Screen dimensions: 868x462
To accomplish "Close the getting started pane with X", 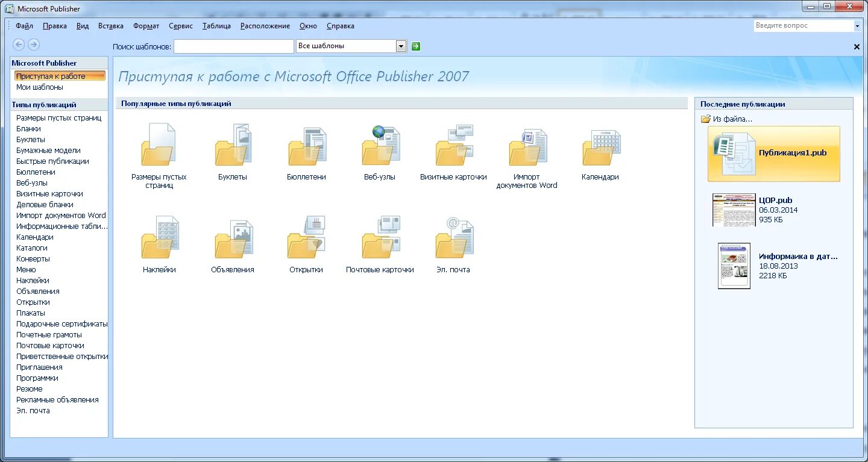I will (x=857, y=47).
